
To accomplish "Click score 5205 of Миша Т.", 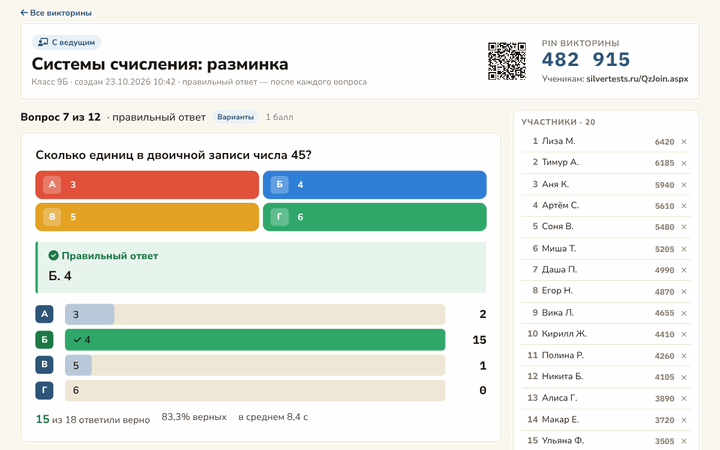I will 664,249.
